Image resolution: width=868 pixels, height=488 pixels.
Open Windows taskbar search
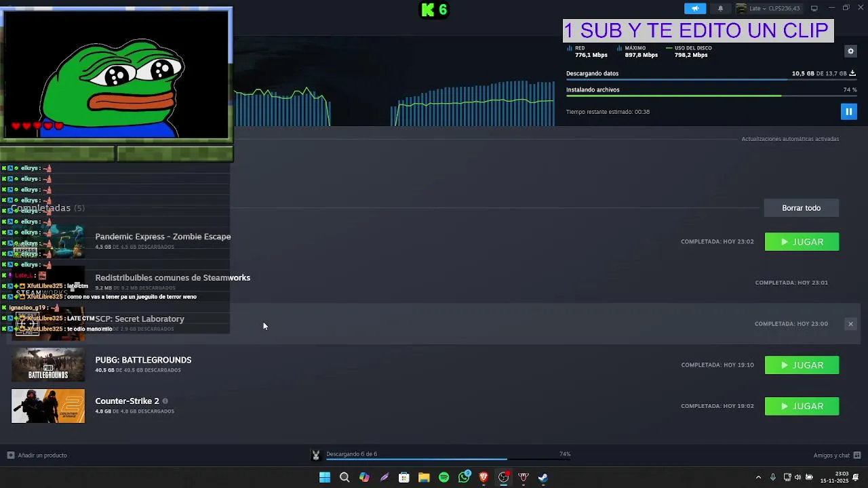pyautogui.click(x=344, y=477)
